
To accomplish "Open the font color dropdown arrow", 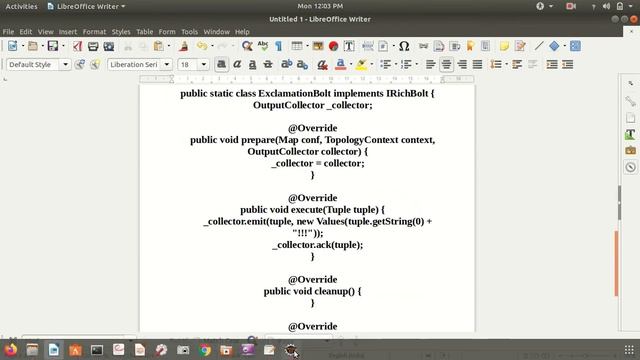I will coord(351,64).
